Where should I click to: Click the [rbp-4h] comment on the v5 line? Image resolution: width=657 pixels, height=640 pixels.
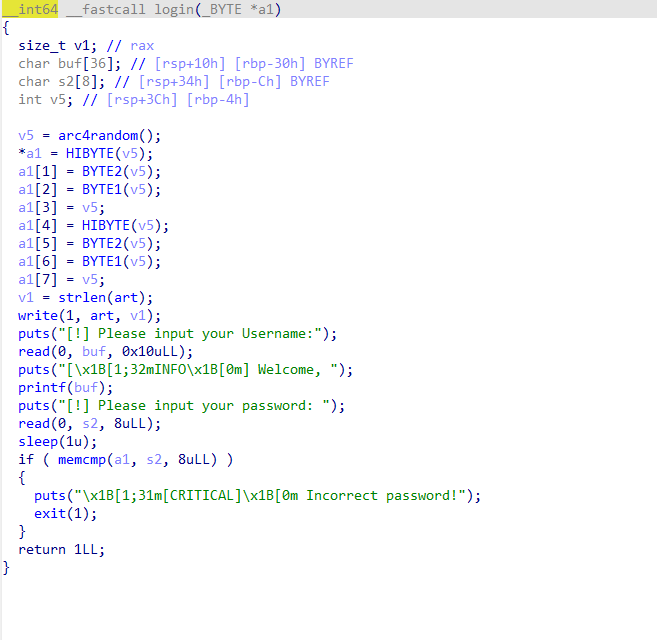pos(218,99)
